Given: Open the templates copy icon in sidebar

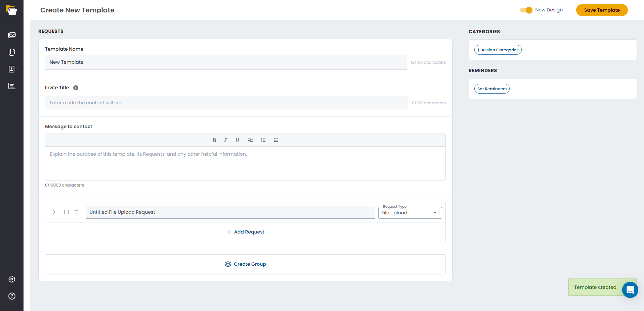Looking at the screenshot, I should pos(12,52).
